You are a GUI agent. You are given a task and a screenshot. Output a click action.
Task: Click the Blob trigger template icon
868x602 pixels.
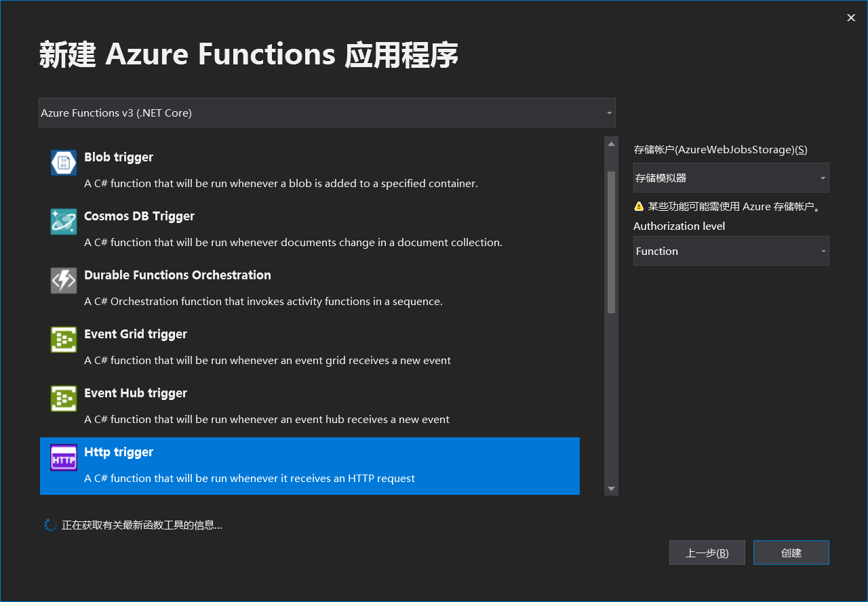(64, 163)
